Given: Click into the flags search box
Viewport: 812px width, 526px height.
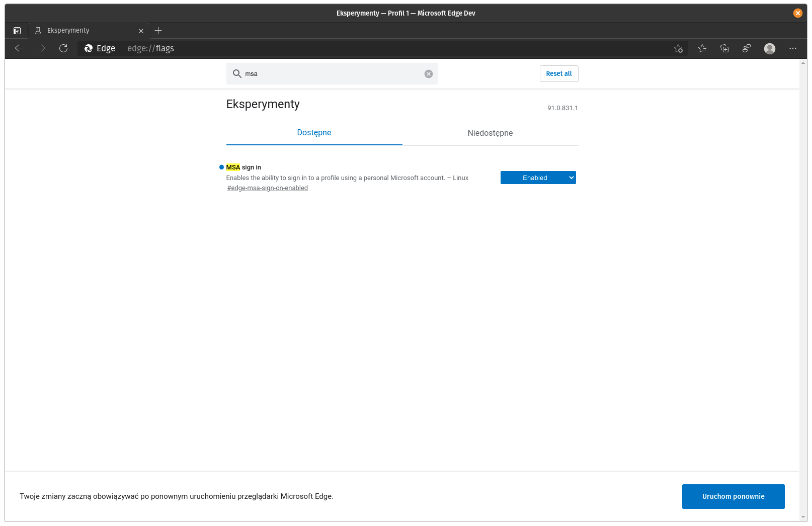Looking at the screenshot, I should pyautogui.click(x=332, y=74).
